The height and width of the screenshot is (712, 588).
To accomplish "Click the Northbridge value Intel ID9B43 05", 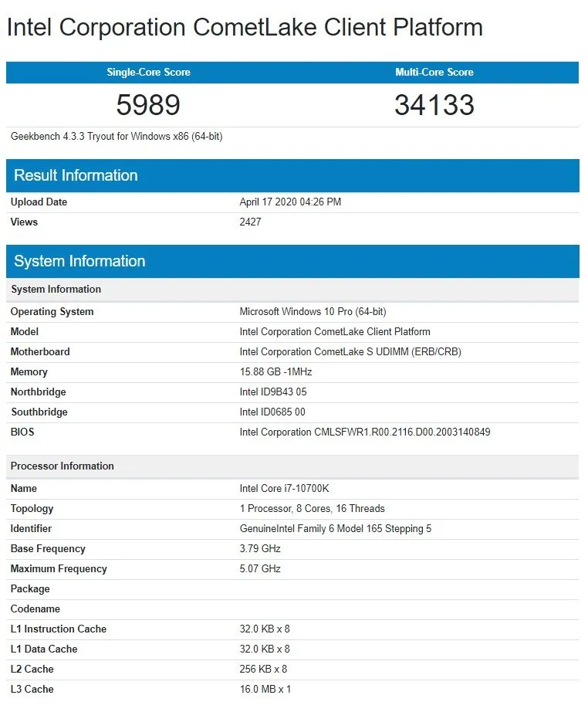I will 273,392.
